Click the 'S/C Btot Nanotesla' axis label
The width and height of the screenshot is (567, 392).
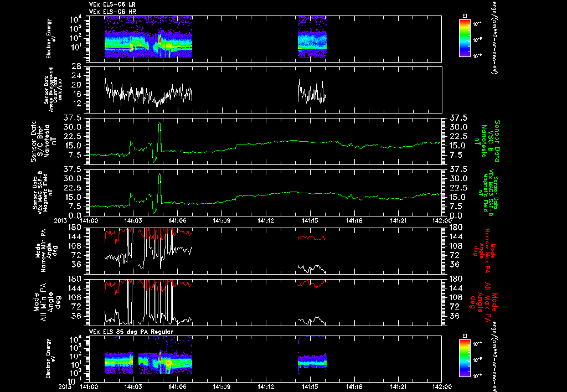[x=44, y=141]
